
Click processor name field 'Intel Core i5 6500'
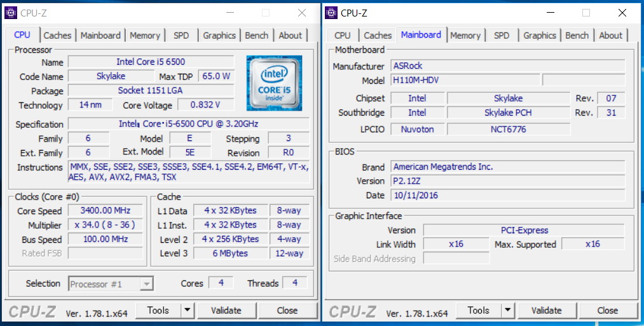coord(151,62)
